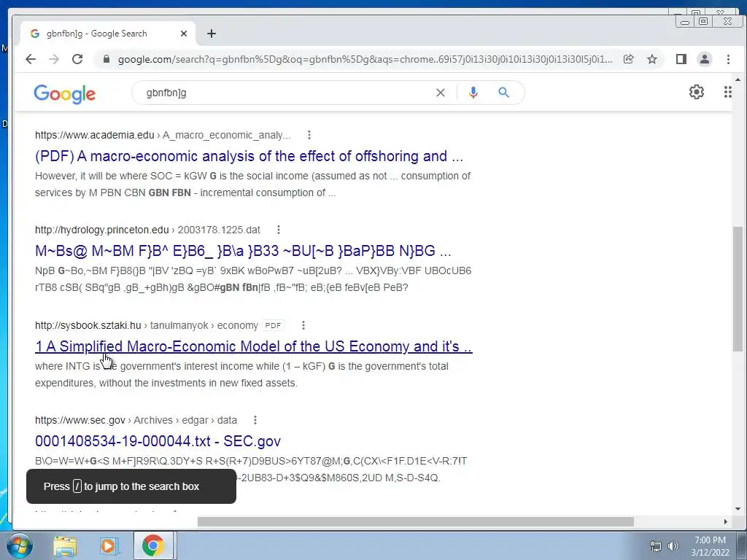
Task: Open Google quick settings gear
Action: click(x=697, y=92)
